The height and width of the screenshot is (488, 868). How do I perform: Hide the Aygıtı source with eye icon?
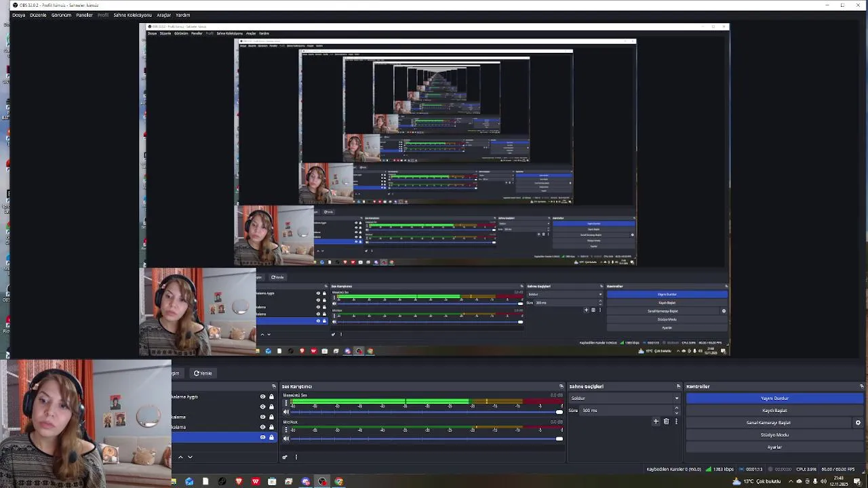262,396
